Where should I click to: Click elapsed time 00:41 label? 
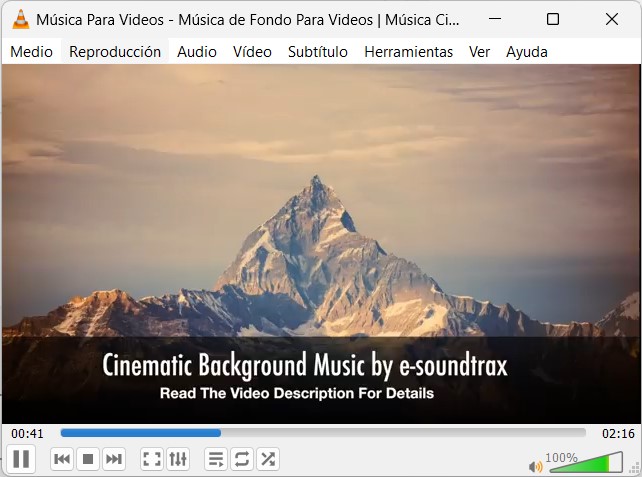(x=27, y=434)
